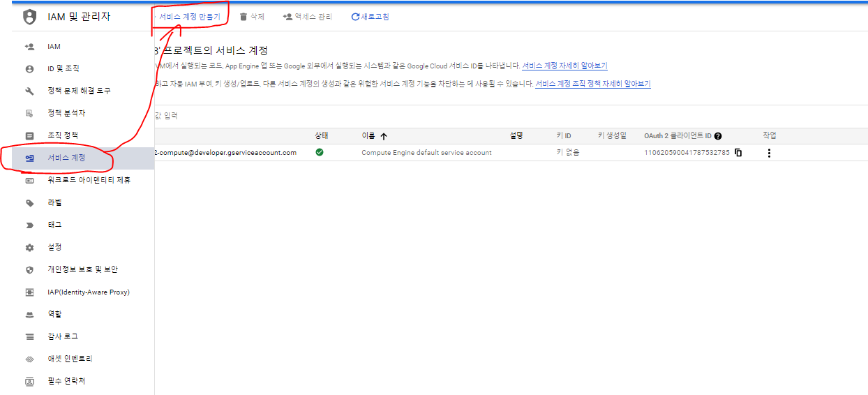868x395 pixels.
Task: Click the compute@developer.gserviceaccount.com email
Action: tap(226, 153)
